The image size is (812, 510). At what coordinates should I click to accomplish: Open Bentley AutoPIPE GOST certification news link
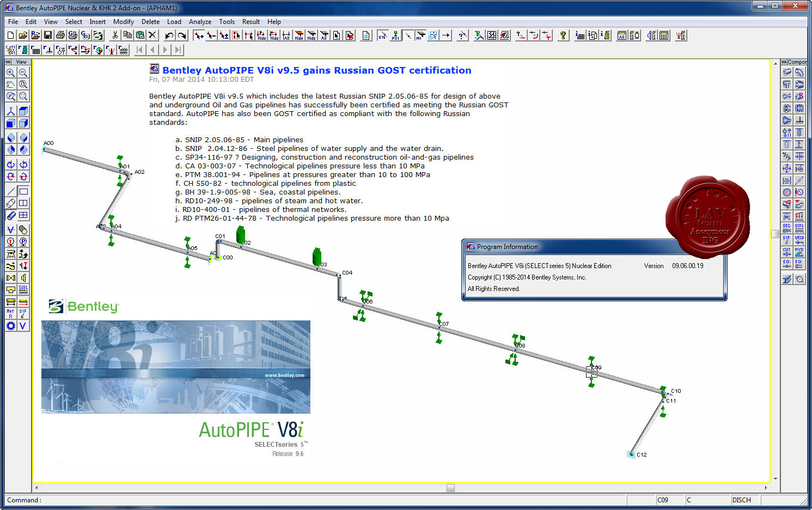click(316, 70)
